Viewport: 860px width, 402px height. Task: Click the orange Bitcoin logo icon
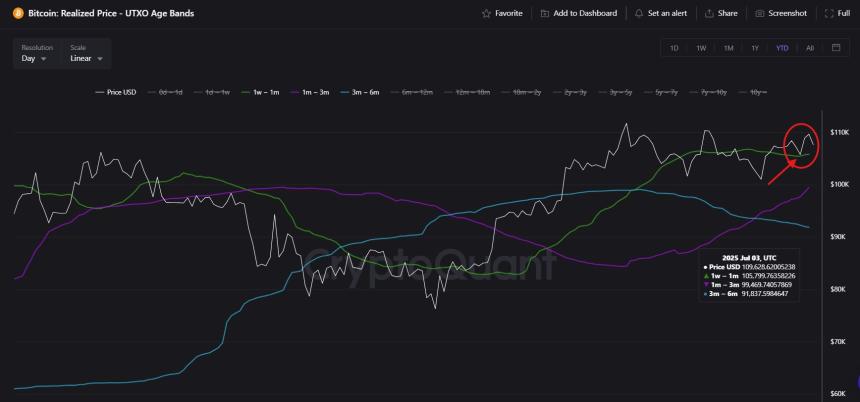(x=18, y=13)
